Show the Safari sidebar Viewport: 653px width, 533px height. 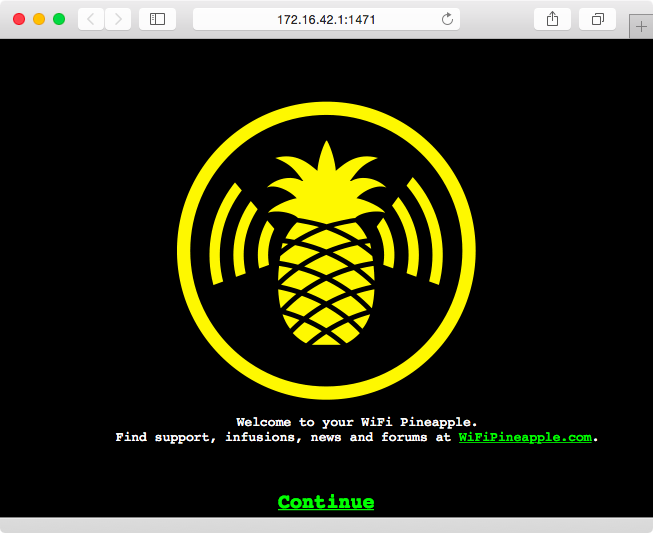(x=157, y=19)
